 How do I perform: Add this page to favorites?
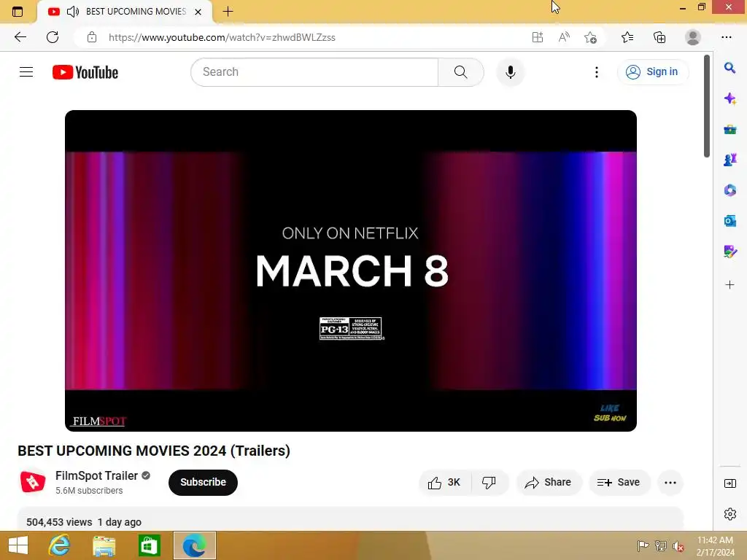pyautogui.click(x=590, y=37)
